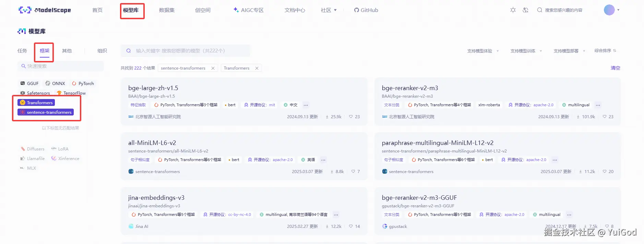This screenshot has height=244, width=644.
Task: Click the MLX tag
Action: [x=28, y=168]
